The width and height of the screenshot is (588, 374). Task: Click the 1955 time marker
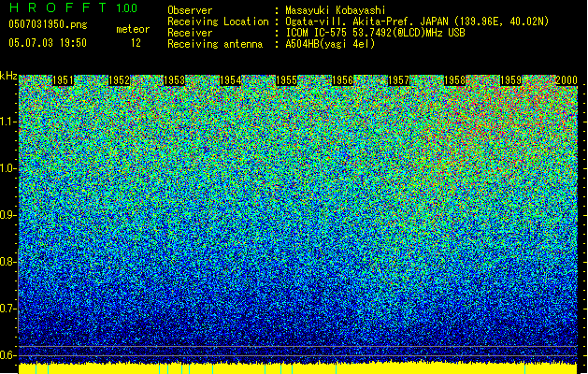[286, 80]
